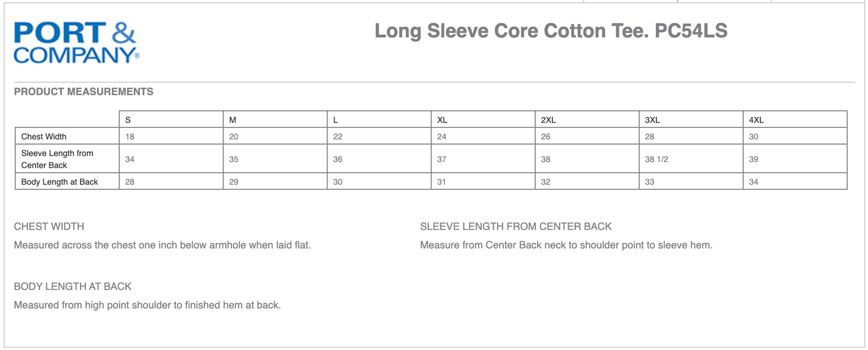Click the Body Length at Back row label
Screen dimensions: 868x350
(59, 182)
